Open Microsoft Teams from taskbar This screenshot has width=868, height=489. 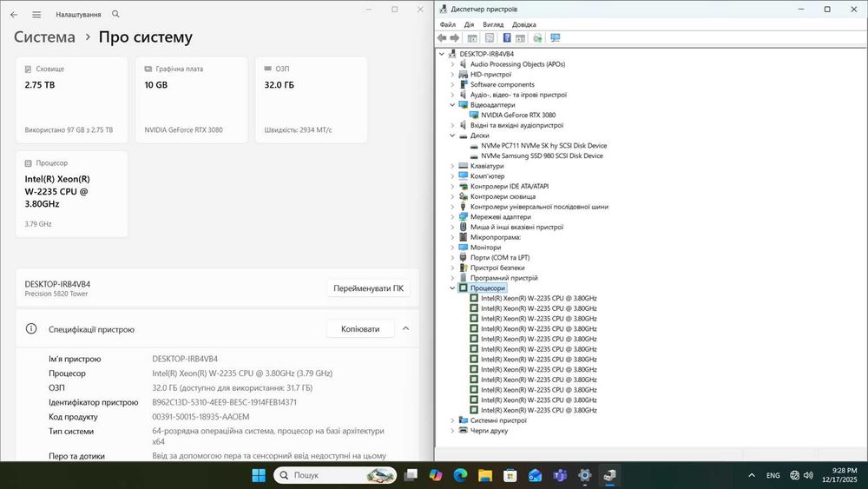pyautogui.click(x=560, y=475)
